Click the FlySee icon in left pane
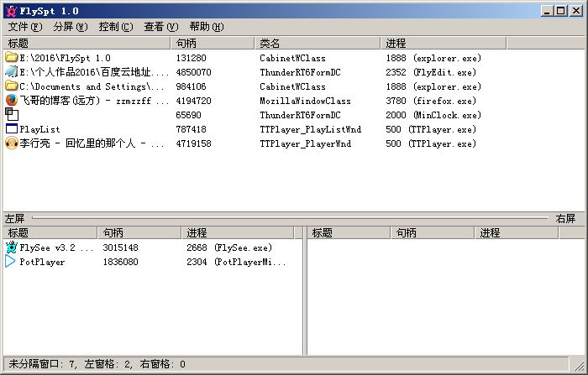 (x=12, y=247)
